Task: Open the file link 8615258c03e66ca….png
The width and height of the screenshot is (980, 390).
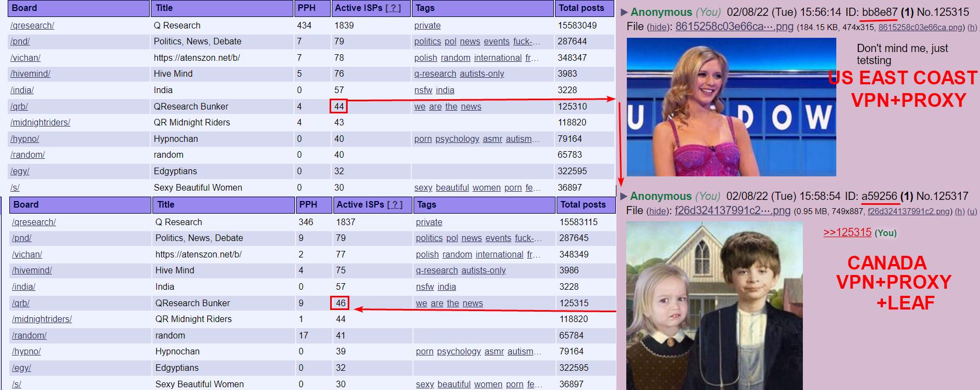Action: pos(734,27)
